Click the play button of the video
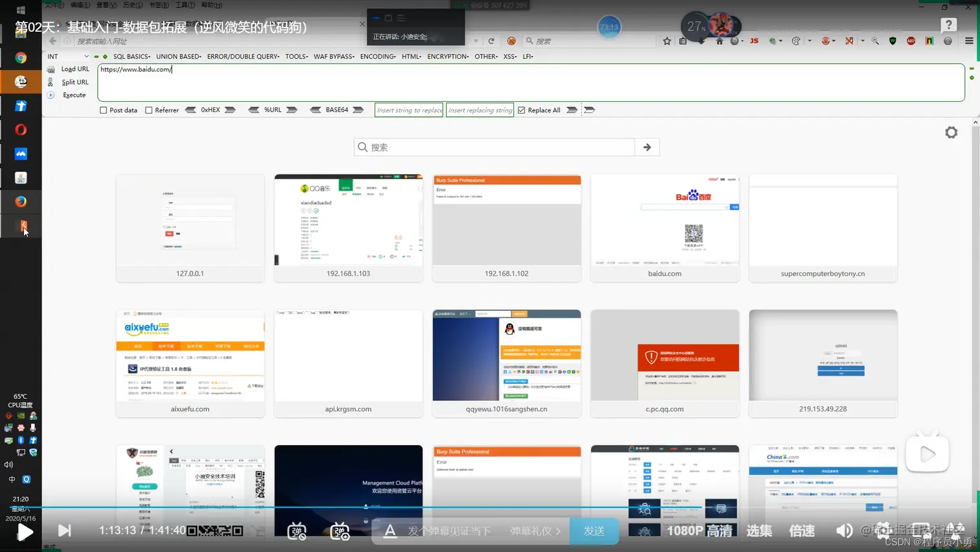The height and width of the screenshot is (552, 980). point(25,532)
